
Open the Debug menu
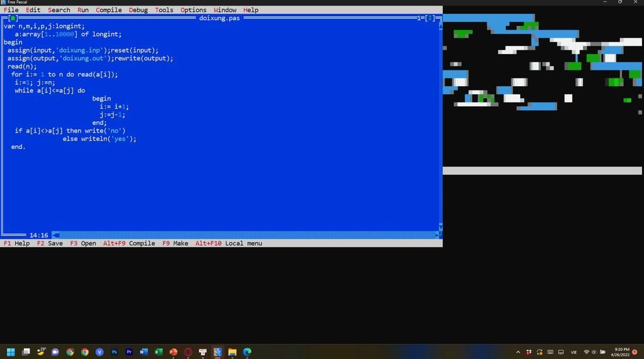[x=138, y=10]
